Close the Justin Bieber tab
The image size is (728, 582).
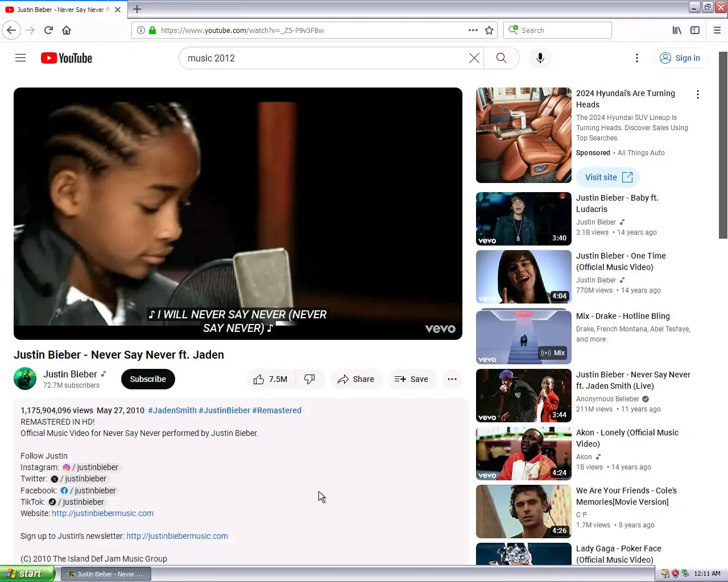(x=118, y=10)
